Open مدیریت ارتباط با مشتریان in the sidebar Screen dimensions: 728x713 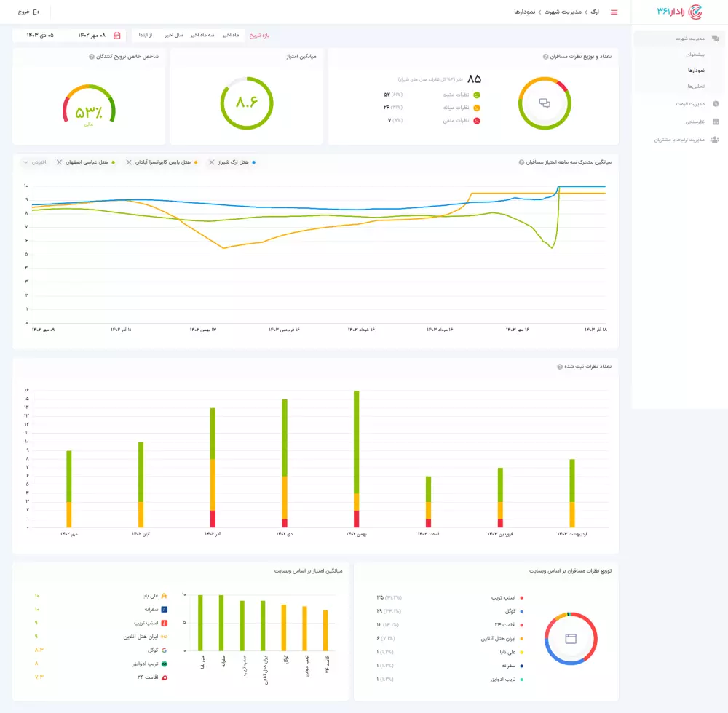(x=679, y=140)
